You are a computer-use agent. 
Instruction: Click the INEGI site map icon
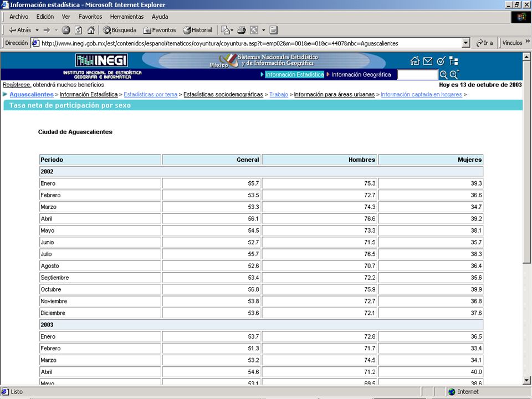454,61
